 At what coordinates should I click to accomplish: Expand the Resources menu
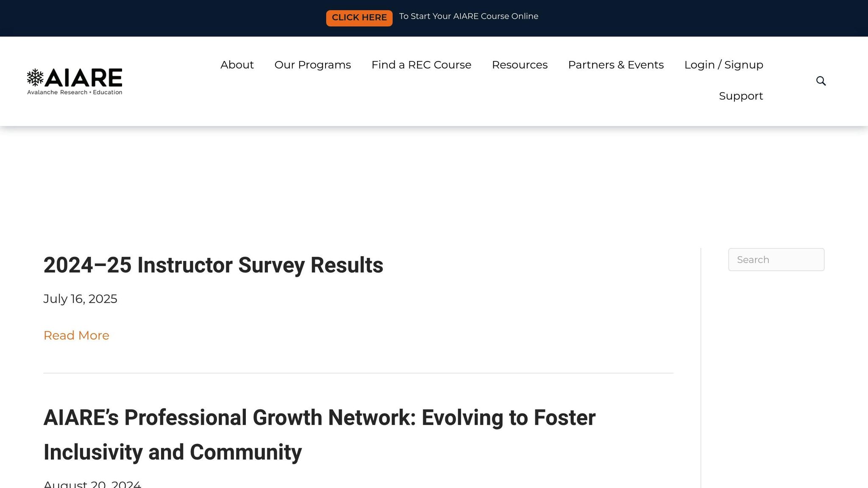pyautogui.click(x=520, y=65)
